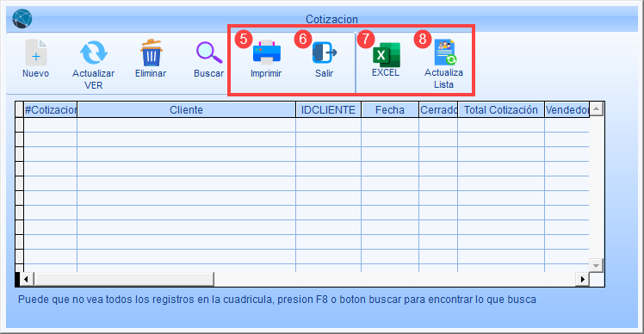This screenshot has height=334, width=644.
Task: Click the Imprimir printer icon
Action: click(267, 53)
